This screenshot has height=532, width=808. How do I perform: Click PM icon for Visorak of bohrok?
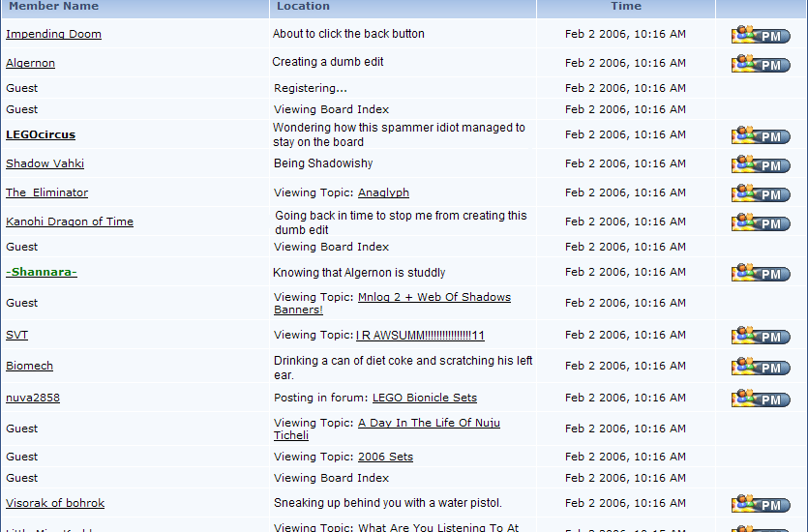point(761,504)
